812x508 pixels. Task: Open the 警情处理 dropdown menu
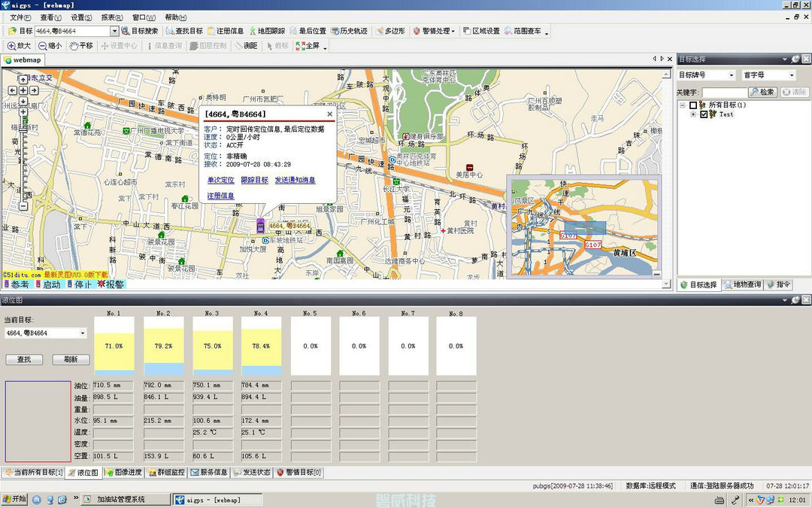tap(435, 31)
